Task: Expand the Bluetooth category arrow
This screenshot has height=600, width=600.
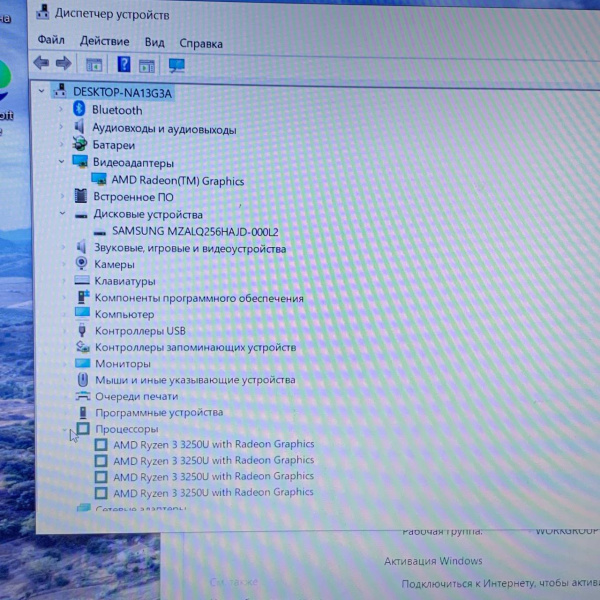Action: [x=61, y=109]
